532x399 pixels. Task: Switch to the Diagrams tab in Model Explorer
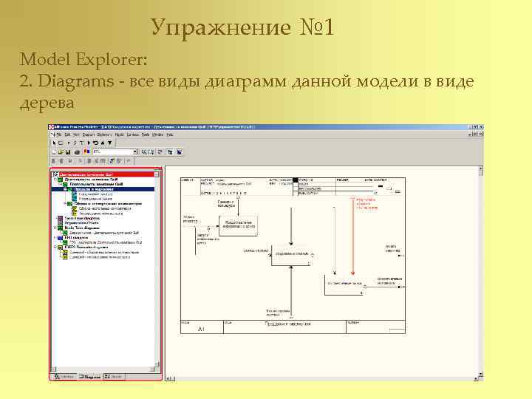point(89,377)
